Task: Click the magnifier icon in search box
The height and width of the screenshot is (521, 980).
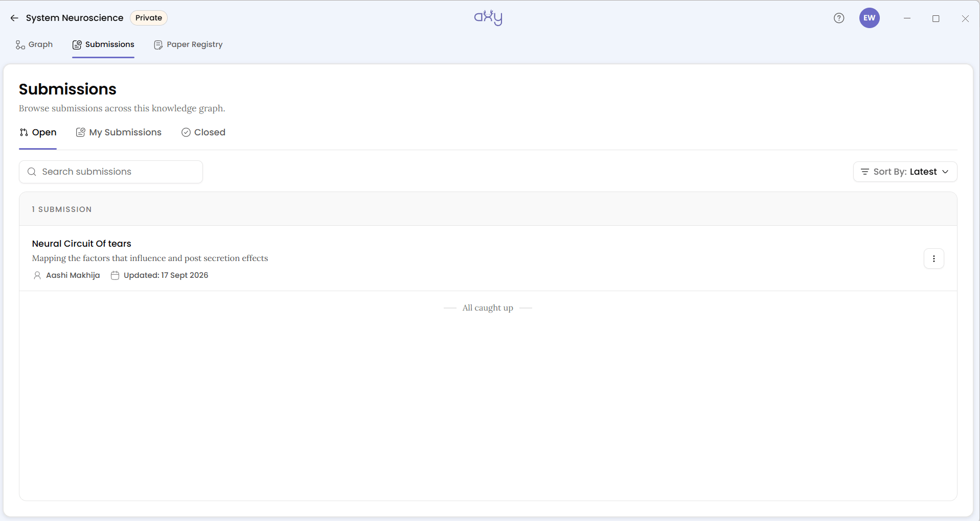Action: click(x=32, y=172)
